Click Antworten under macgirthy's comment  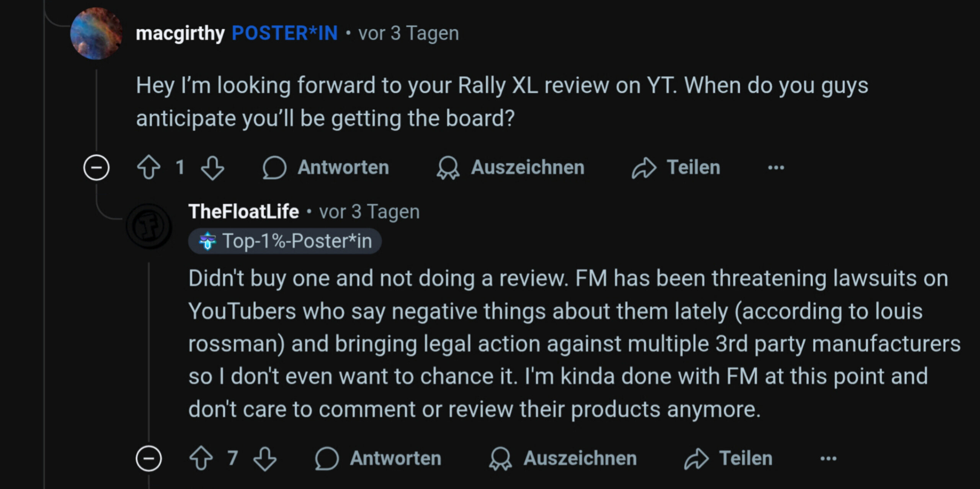coord(343,167)
